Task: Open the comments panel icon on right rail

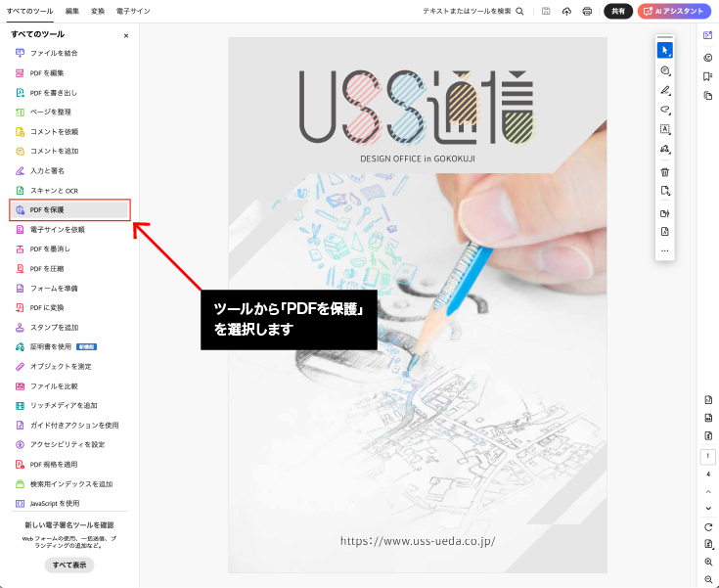Action: coord(708,58)
